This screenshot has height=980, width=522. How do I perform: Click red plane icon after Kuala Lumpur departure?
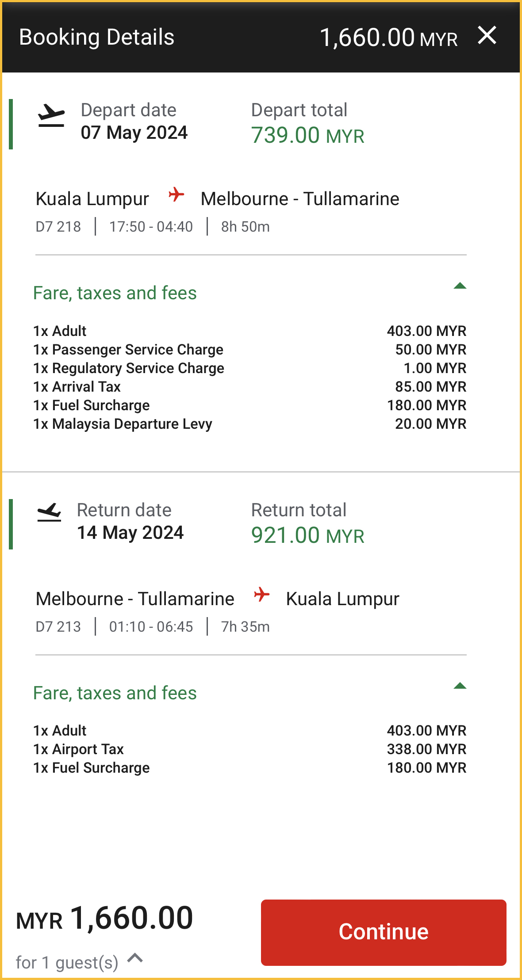tap(176, 194)
